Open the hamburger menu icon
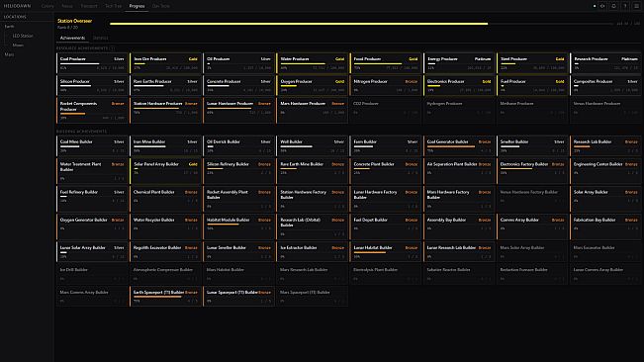Image resolution: width=644 pixels, height=362 pixels. click(637, 6)
